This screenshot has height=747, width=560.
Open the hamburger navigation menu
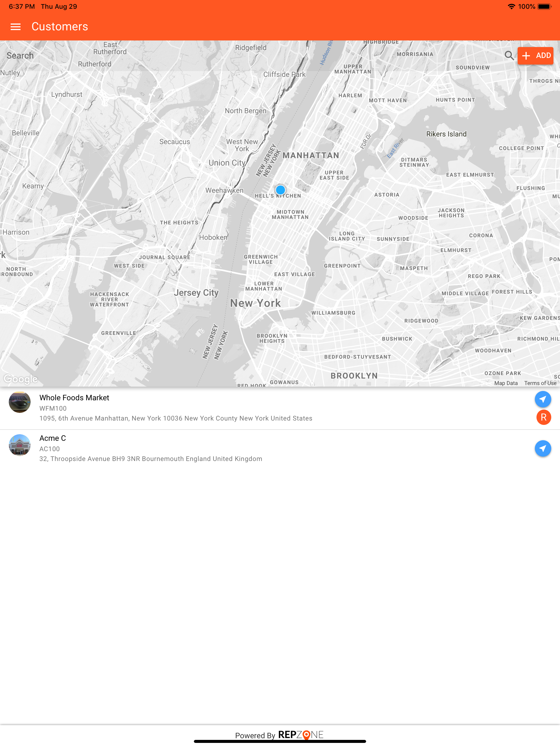(16, 27)
